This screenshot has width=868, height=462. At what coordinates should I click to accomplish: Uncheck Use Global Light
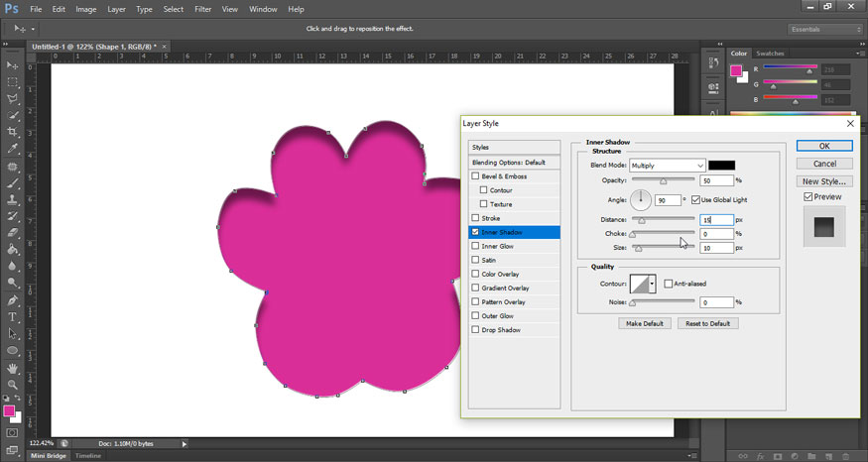coord(696,200)
